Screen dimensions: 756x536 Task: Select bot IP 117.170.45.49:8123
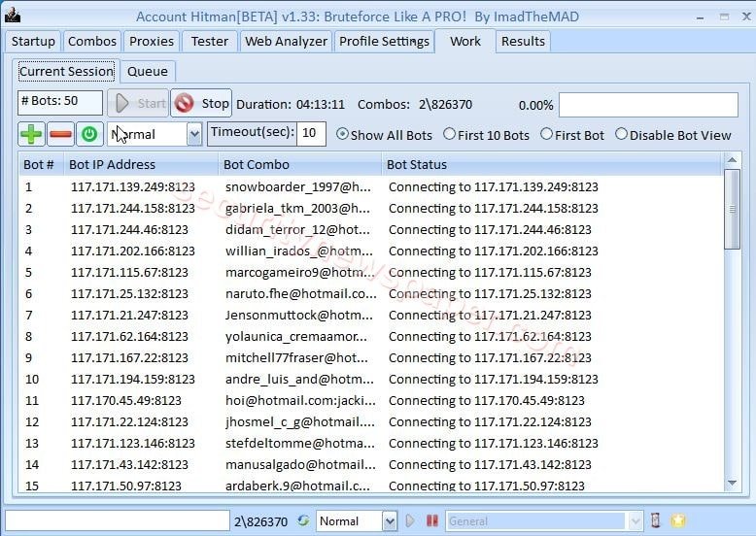[x=126, y=401]
